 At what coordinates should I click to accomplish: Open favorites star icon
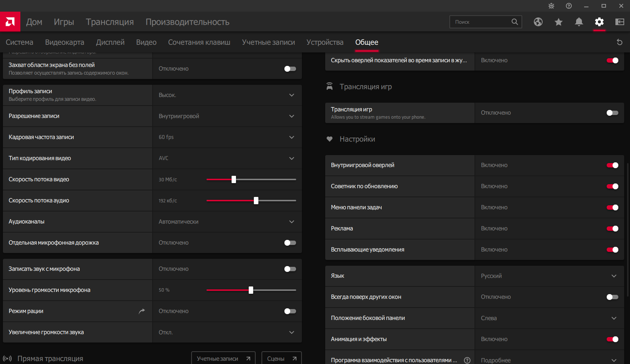[558, 22]
